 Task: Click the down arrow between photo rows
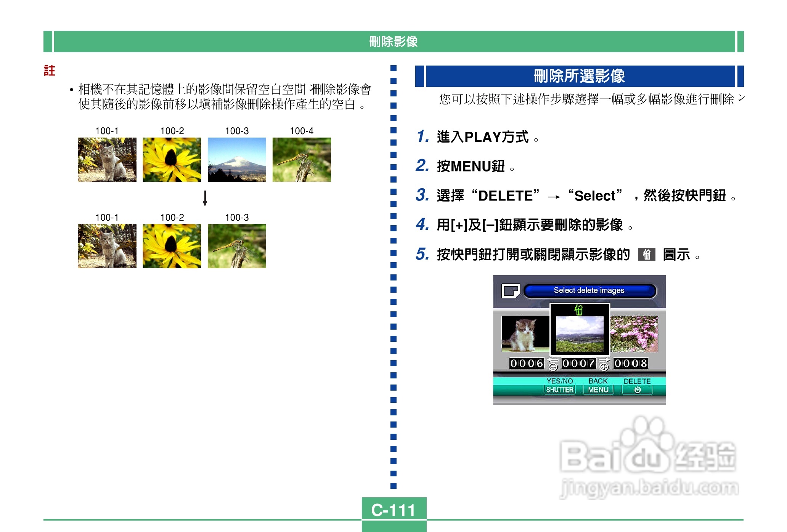coord(205,199)
